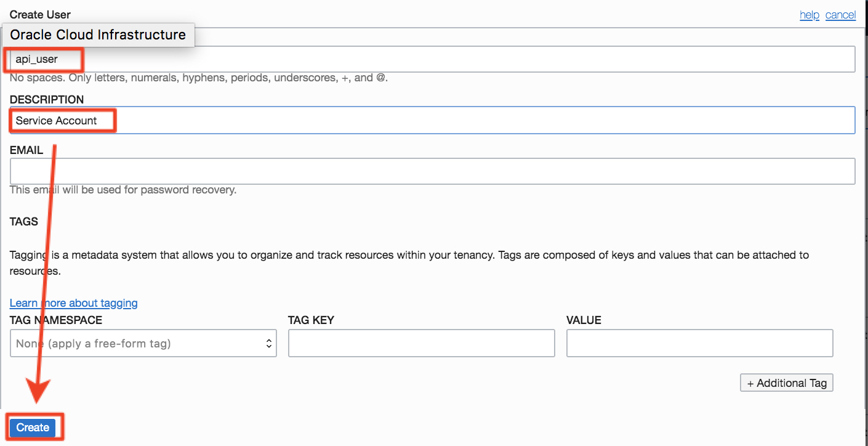Cancel the Create User dialog
868x446 pixels.
tap(840, 15)
